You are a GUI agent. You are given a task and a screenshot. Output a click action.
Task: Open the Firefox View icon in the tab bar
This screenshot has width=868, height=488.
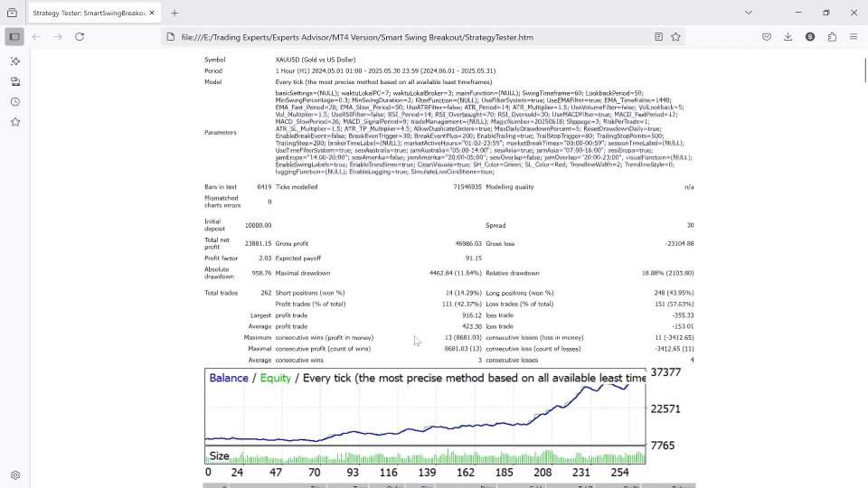12,13
